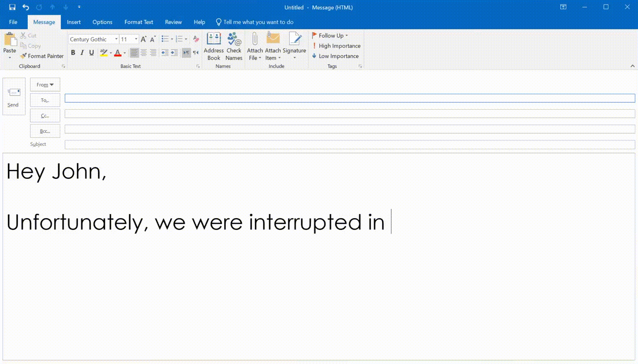The height and width of the screenshot is (364, 638).
Task: Open the File tab
Action: (13, 22)
